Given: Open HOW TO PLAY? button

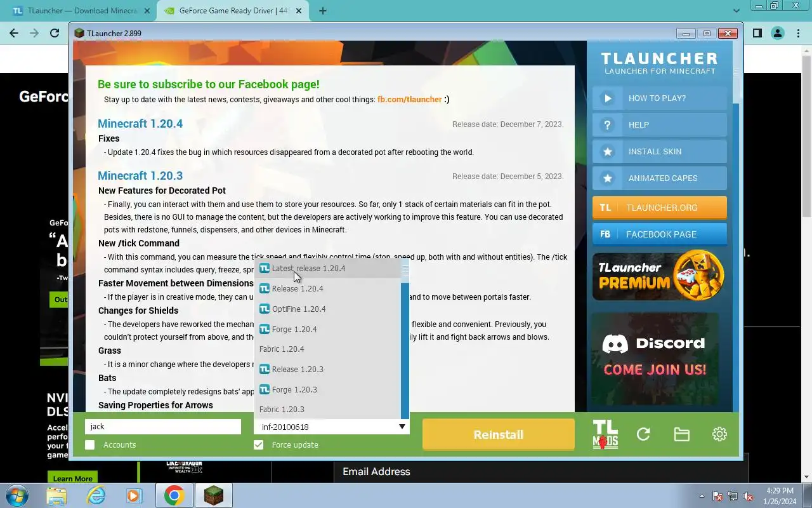Looking at the screenshot, I should (x=660, y=98).
